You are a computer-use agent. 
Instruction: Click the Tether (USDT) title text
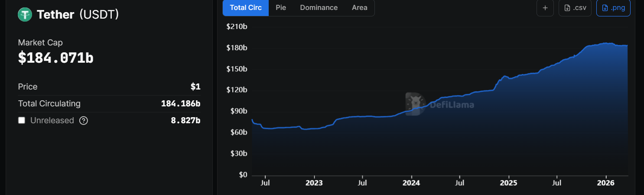78,15
